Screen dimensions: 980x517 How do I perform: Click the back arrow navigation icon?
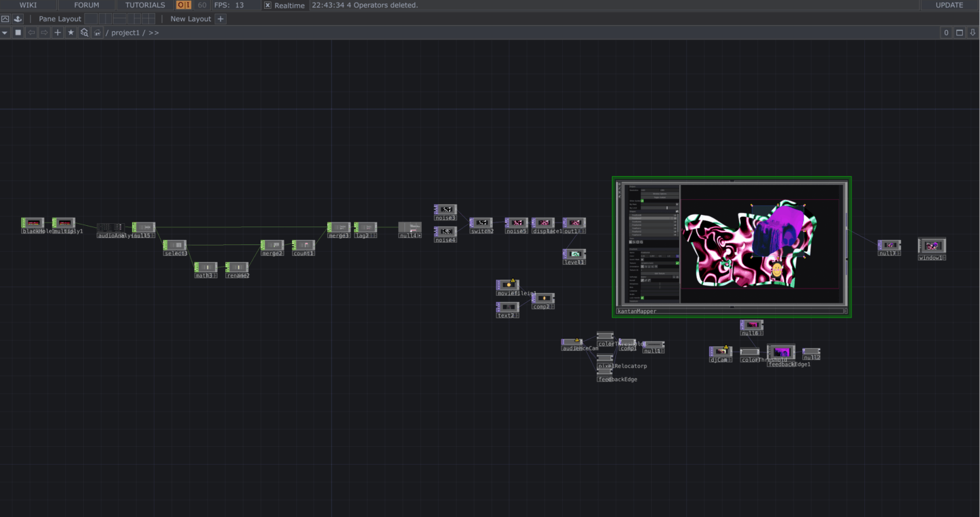point(31,33)
